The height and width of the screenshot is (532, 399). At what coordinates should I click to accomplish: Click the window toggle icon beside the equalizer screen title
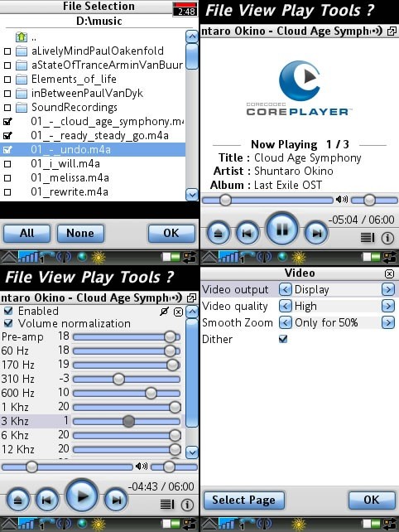tap(191, 297)
